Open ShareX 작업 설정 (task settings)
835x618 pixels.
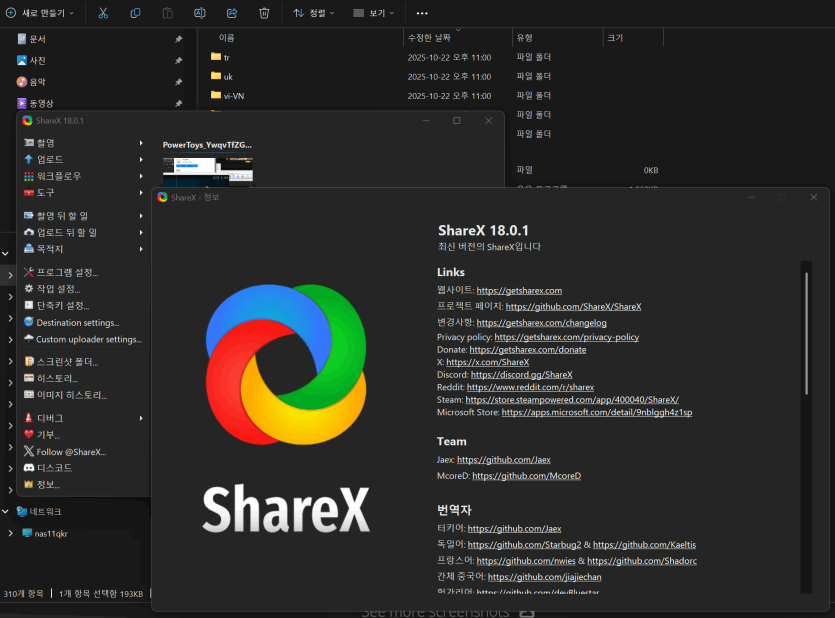[x=52, y=289]
